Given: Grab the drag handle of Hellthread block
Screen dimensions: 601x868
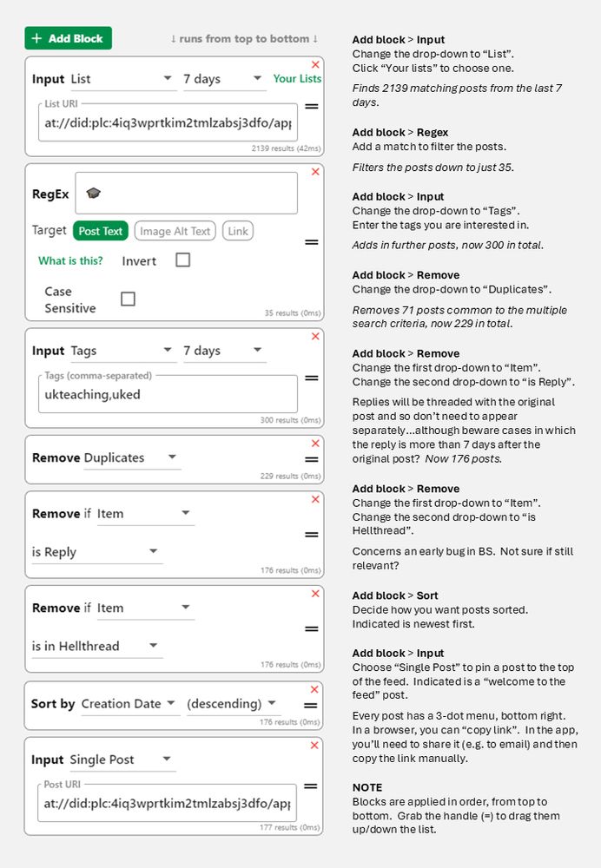Looking at the screenshot, I should pyautogui.click(x=312, y=628).
